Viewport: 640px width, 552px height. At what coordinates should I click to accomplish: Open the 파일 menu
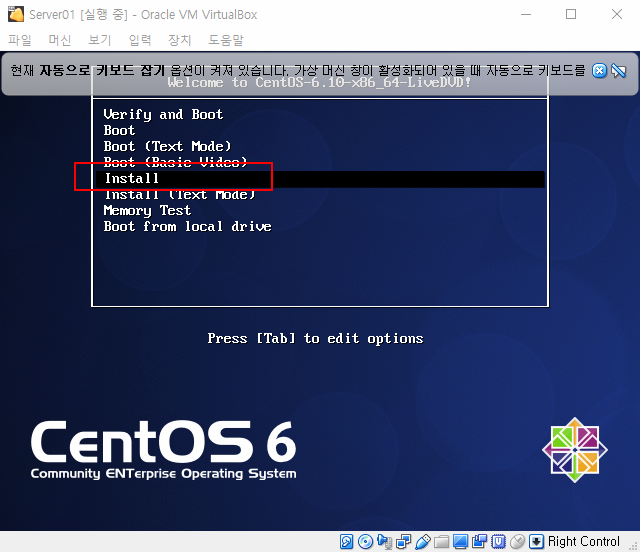(20, 40)
